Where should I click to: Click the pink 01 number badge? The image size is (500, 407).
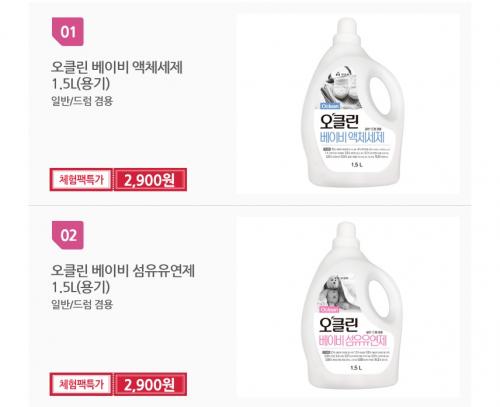pyautogui.click(x=68, y=32)
